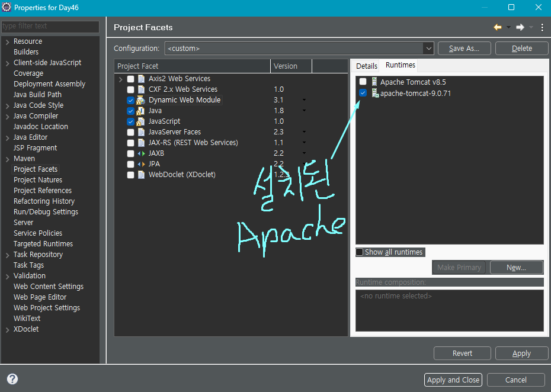Uncheck the apache-tomcat-9.0.71 runtime

click(363, 93)
